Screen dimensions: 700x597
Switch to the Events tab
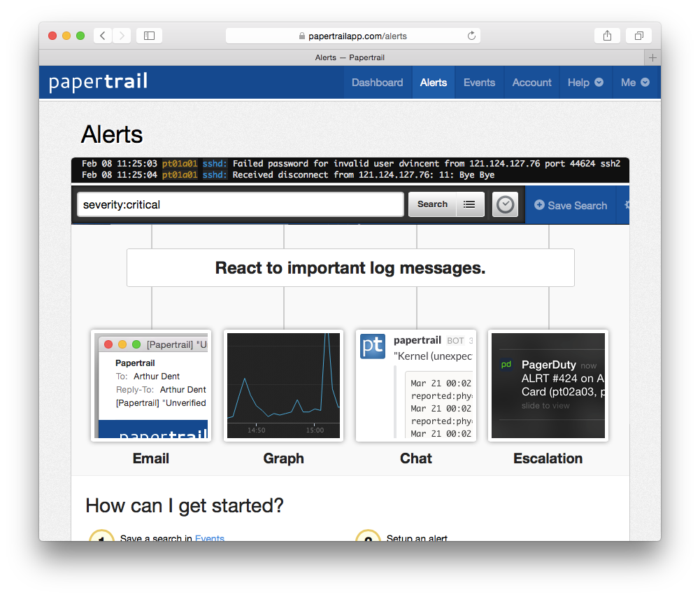click(479, 83)
